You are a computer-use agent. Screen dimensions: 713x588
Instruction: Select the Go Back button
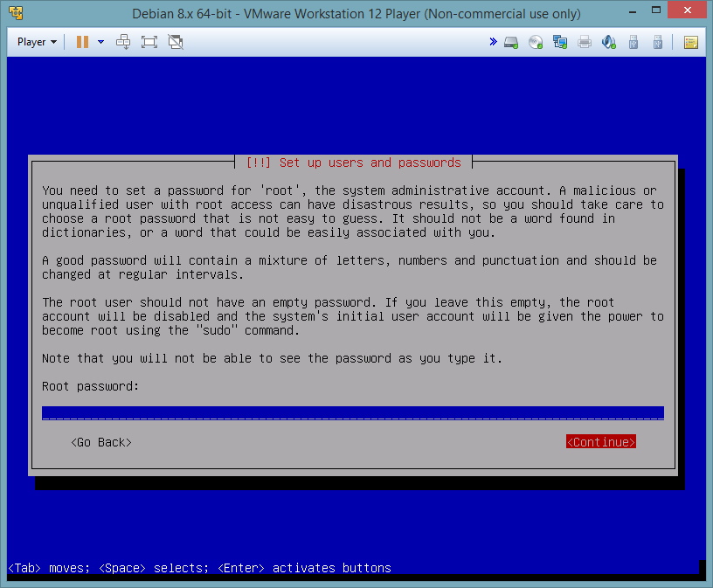pos(101,442)
